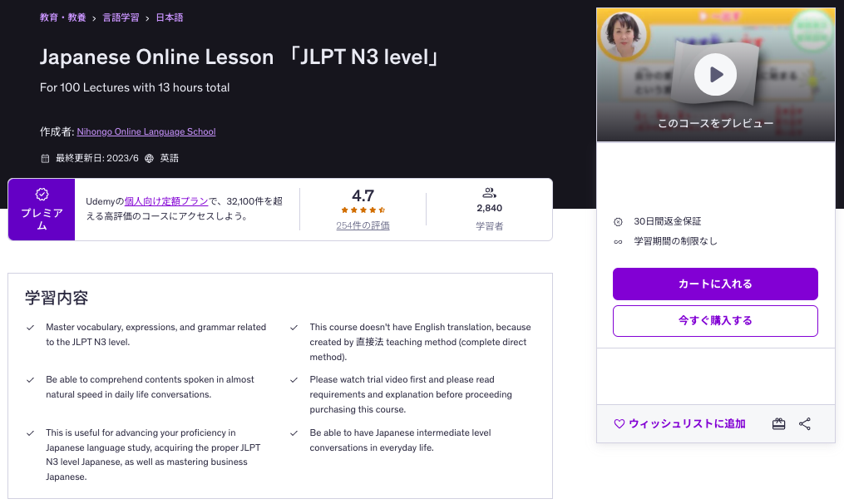Click 'Please watch trial video first' item
Screen dimensions: 844x504
pyautogui.click(x=411, y=395)
